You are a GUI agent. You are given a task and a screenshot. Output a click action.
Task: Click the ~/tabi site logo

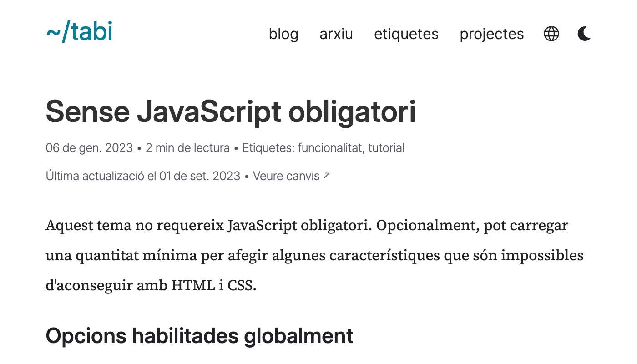pyautogui.click(x=80, y=33)
